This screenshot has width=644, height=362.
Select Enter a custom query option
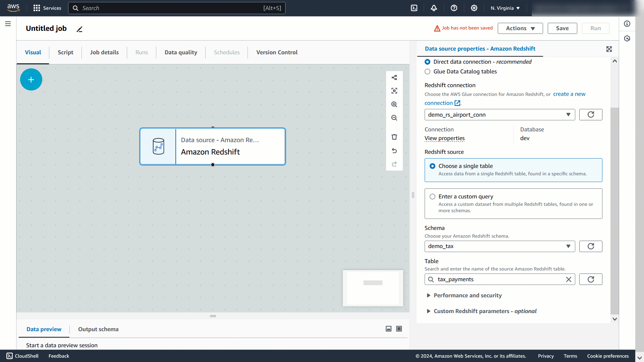[x=432, y=196]
